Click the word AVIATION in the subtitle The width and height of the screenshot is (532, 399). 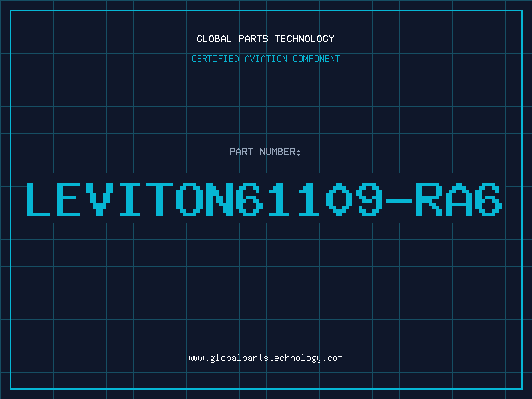(x=266, y=59)
